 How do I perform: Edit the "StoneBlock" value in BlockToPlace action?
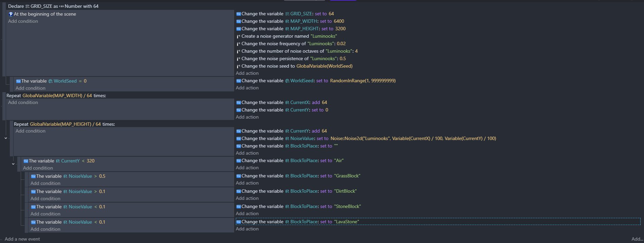pos(347,206)
